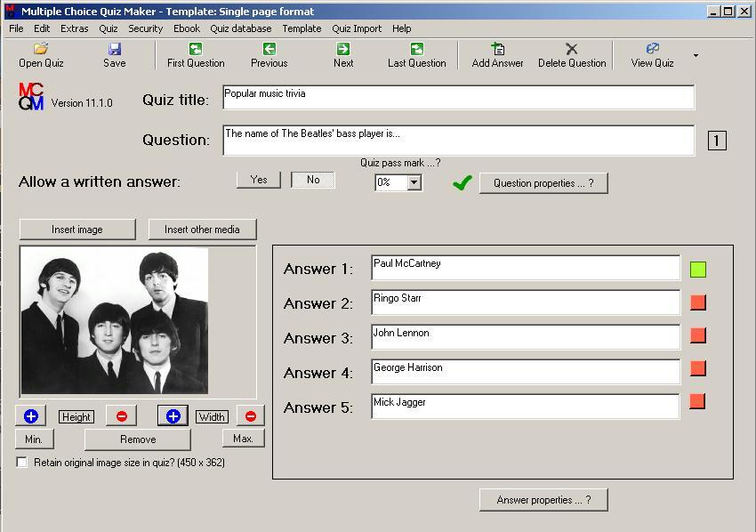
Task: Open the Edit menu
Action: coord(42,28)
